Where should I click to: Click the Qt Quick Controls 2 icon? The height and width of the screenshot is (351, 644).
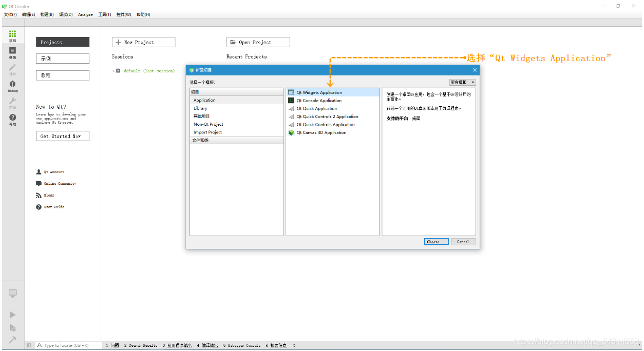pos(291,116)
